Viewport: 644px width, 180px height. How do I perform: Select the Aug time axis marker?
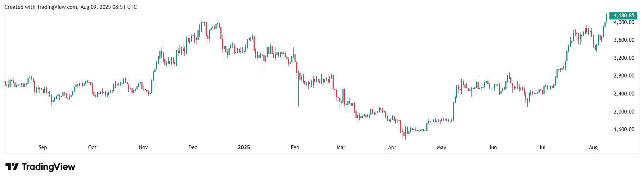[593, 147]
